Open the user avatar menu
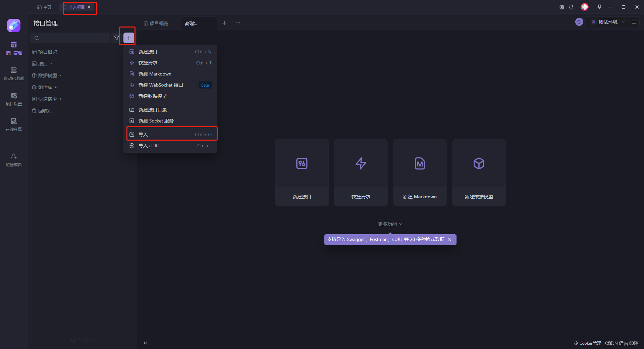The image size is (644, 349). [x=585, y=7]
